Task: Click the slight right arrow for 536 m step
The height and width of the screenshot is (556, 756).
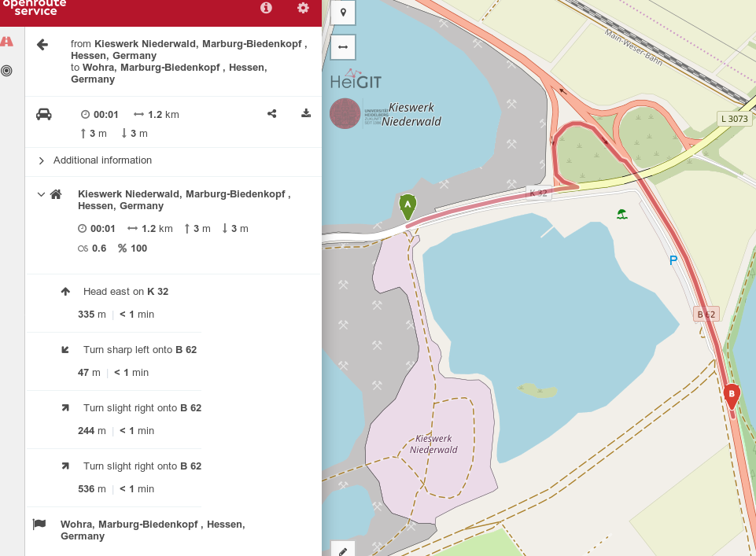Action: [x=65, y=466]
